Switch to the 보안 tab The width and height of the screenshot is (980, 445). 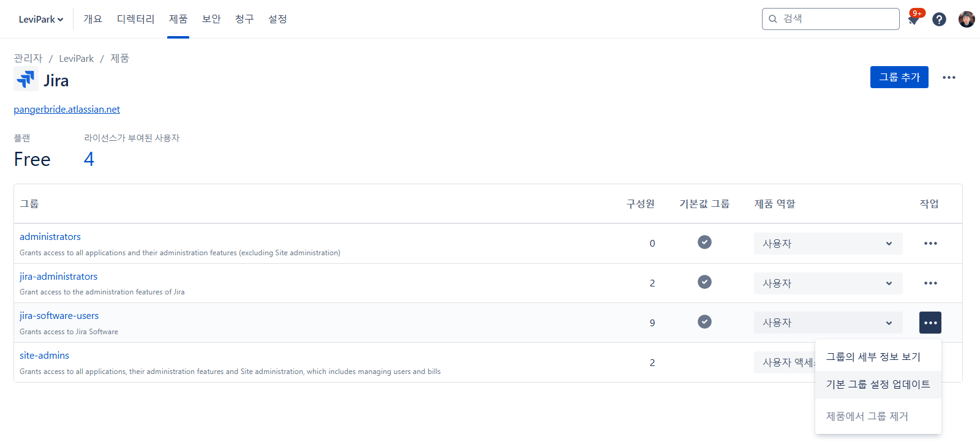(211, 19)
